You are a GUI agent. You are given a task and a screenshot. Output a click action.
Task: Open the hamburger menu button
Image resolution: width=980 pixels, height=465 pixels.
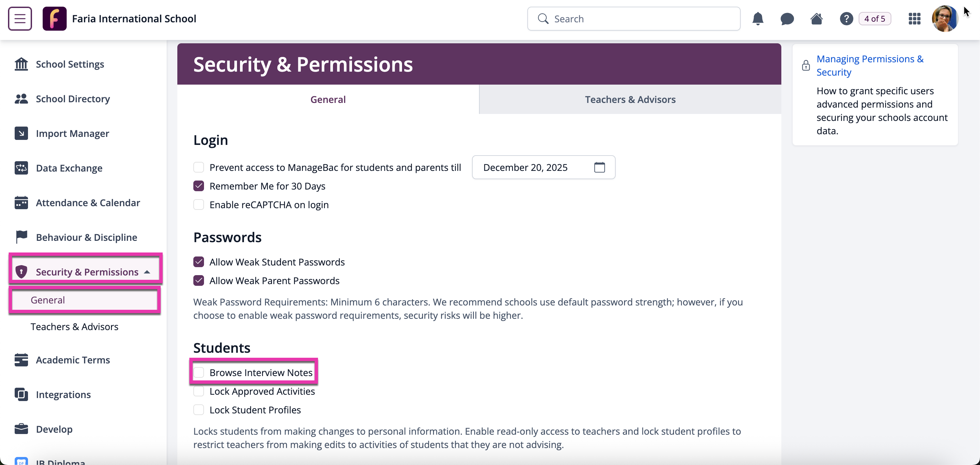tap(20, 19)
